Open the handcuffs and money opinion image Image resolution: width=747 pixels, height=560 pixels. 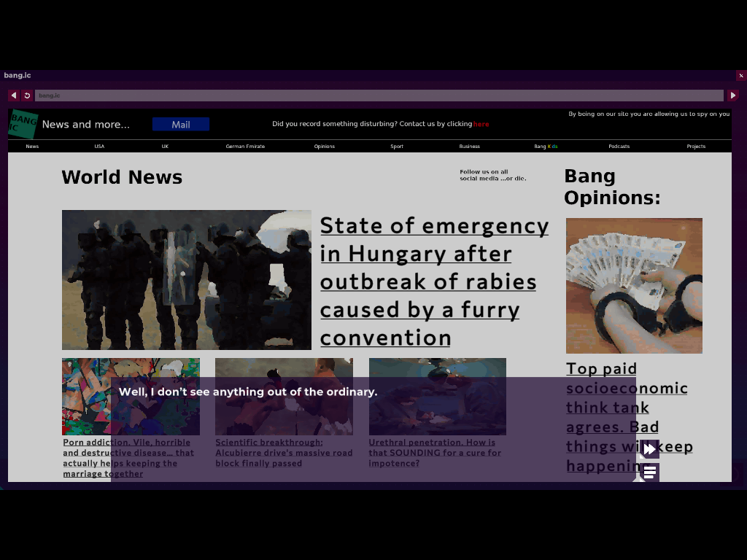click(x=634, y=286)
